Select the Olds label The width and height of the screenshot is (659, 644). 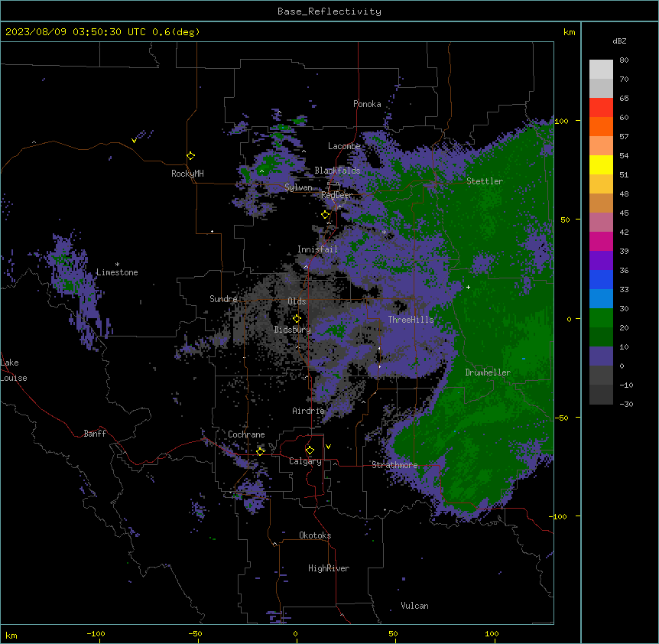[x=297, y=301]
